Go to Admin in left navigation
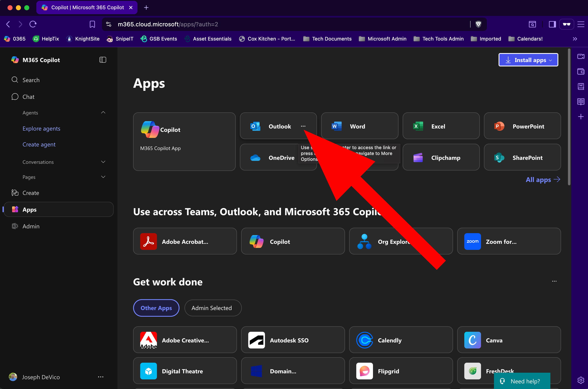The image size is (588, 389). click(x=31, y=226)
